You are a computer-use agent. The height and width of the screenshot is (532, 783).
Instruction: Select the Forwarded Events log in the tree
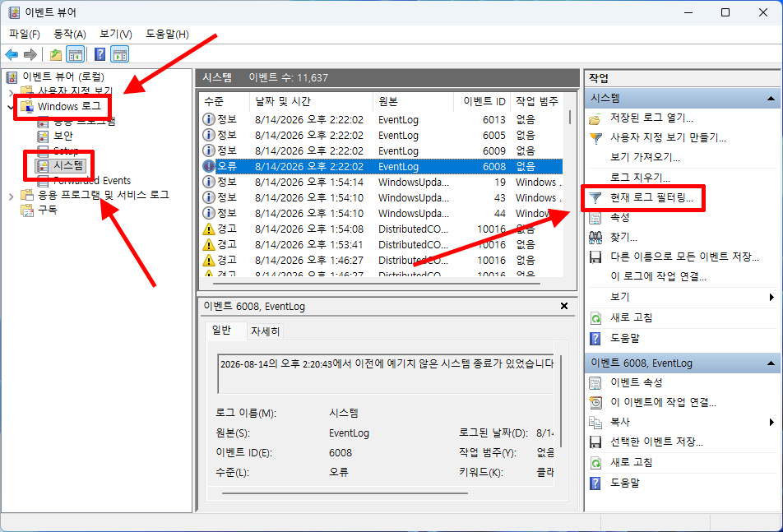click(92, 181)
